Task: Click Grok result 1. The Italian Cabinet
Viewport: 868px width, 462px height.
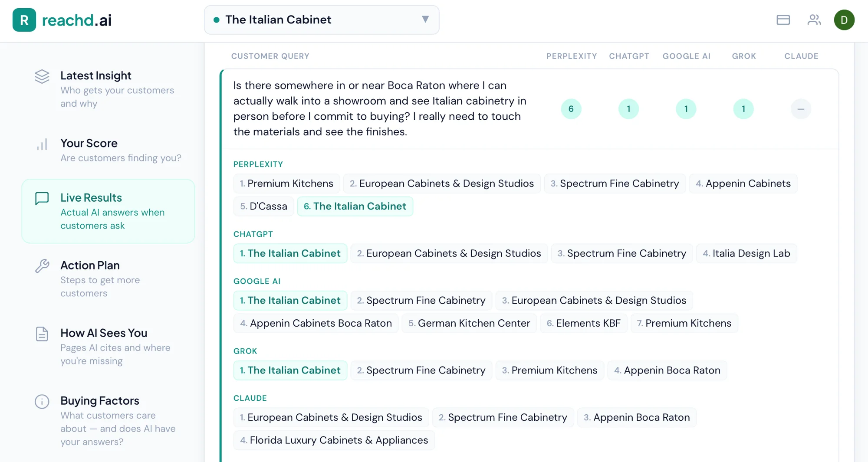Action: (290, 370)
